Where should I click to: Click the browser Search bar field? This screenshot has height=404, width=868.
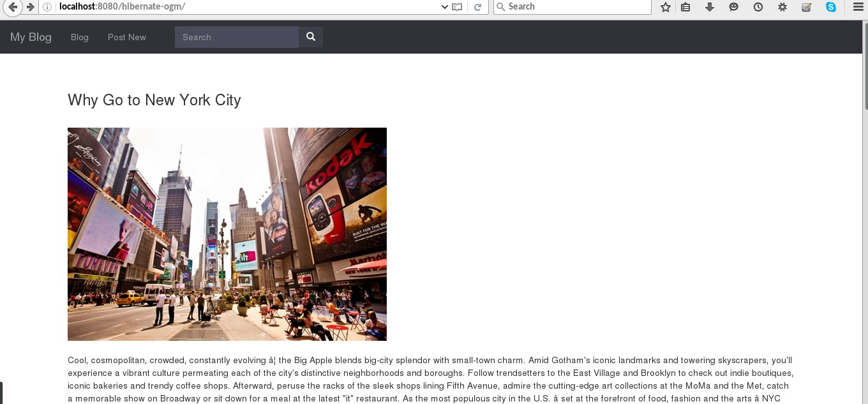[572, 7]
